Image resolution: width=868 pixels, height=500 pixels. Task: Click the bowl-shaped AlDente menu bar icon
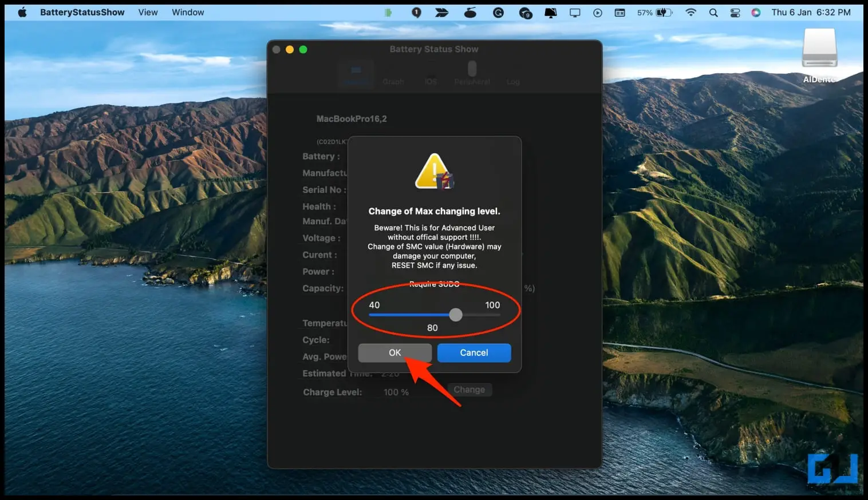[470, 13]
